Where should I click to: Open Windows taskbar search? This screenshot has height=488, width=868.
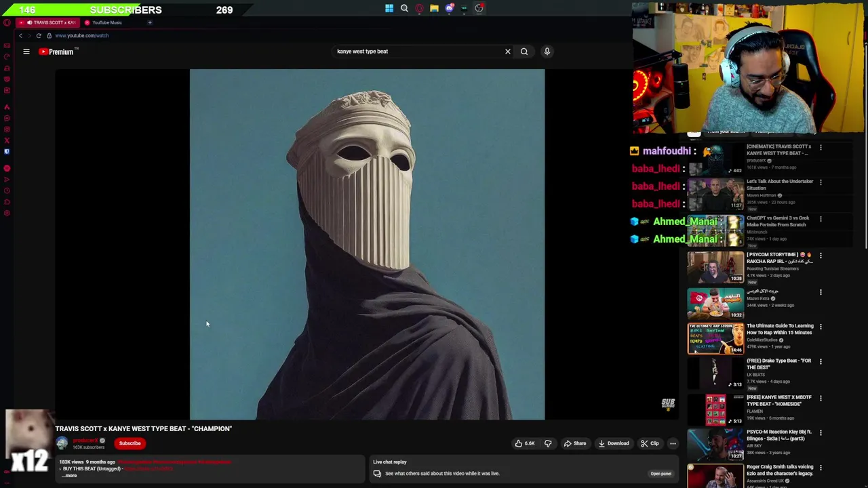404,8
